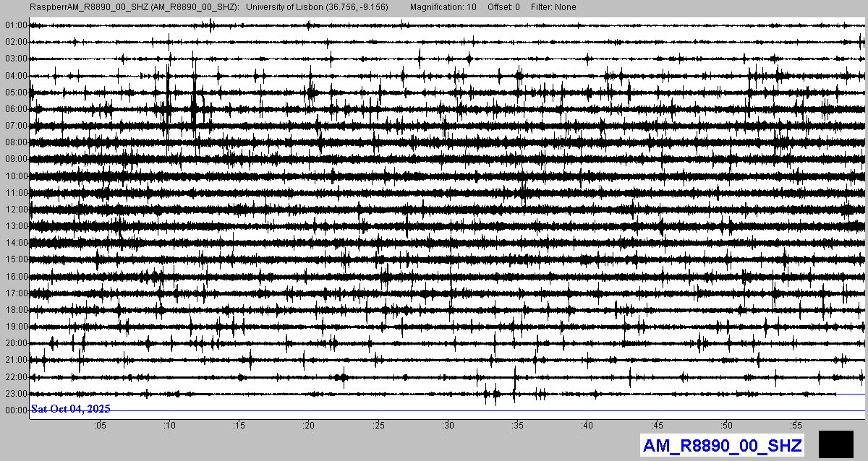This screenshot has height=461, width=868.
Task: Click the :15 minute axis tick label
Action: click(x=239, y=425)
